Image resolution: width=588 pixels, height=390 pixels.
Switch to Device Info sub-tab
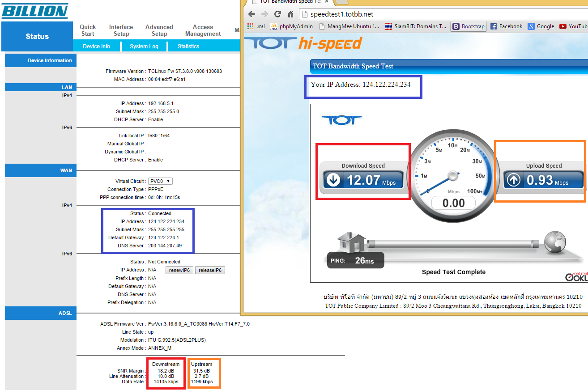click(x=97, y=47)
